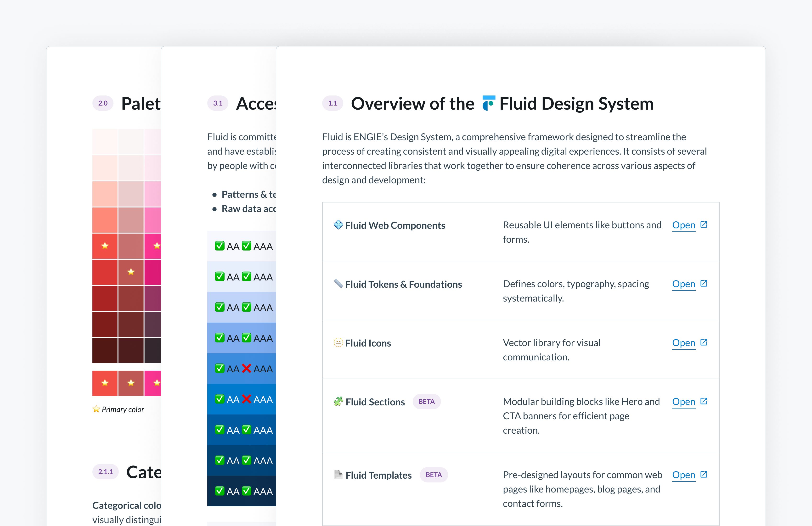This screenshot has width=812, height=526.
Task: Click the "Vector library for visual communication." description
Action: point(552,350)
